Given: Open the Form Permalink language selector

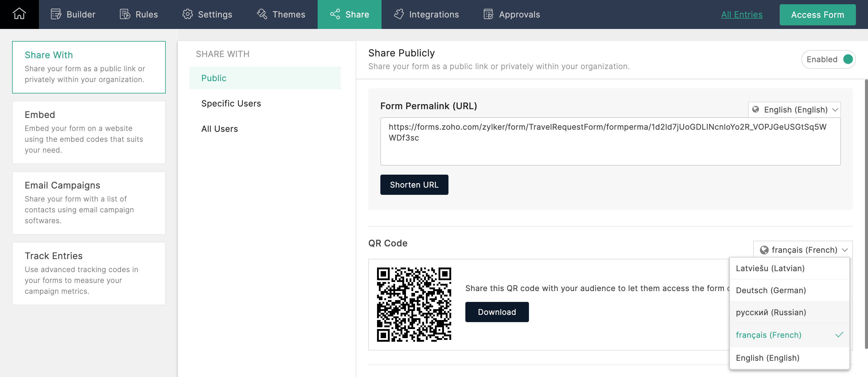Looking at the screenshot, I should tap(794, 109).
